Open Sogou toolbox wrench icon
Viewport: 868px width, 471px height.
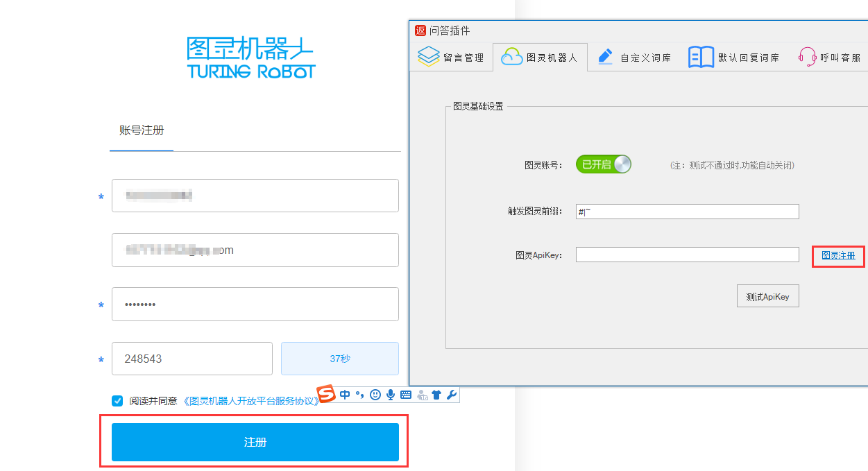[x=451, y=395]
